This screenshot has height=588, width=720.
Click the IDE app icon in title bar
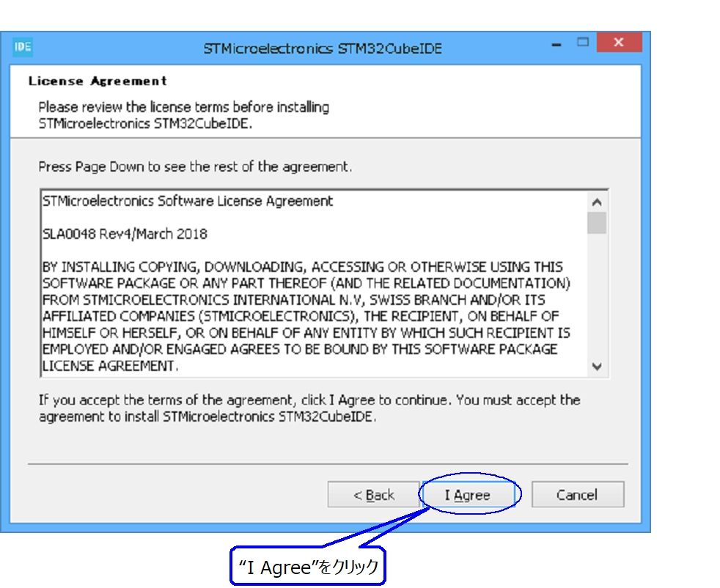click(x=23, y=48)
